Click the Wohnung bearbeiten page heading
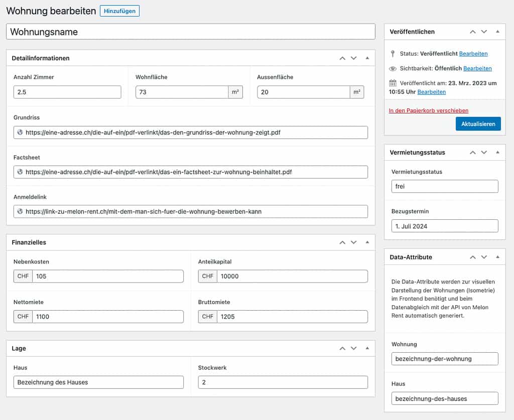The image size is (514, 420). 51,11
